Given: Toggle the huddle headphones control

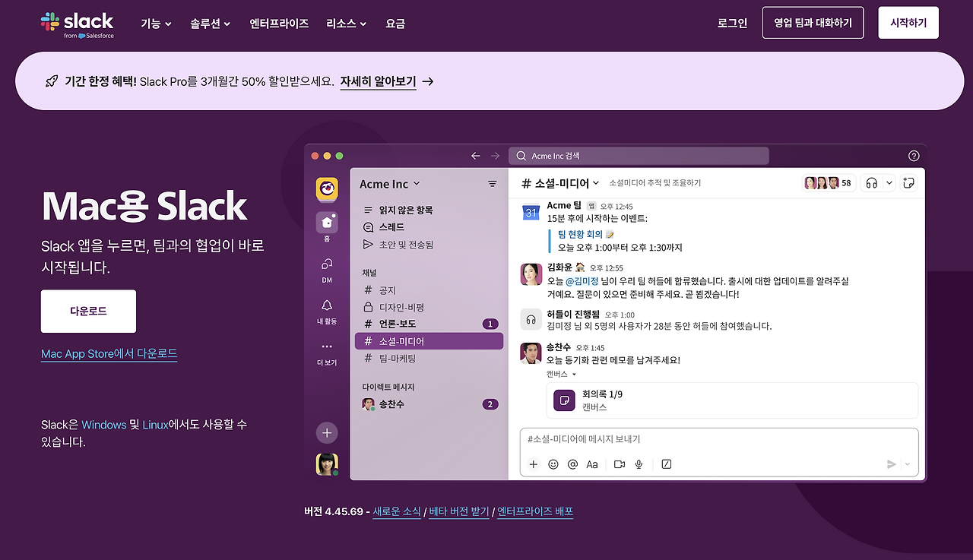Looking at the screenshot, I should pos(873,182).
